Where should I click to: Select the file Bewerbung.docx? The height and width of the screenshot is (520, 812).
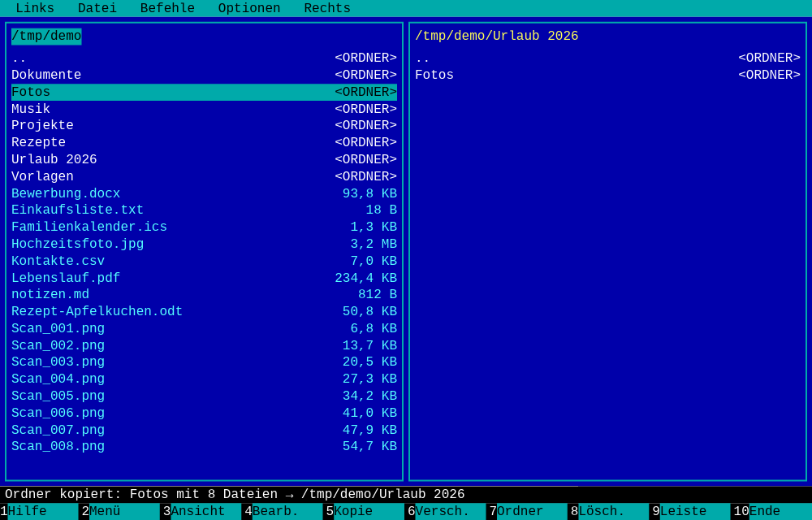[204, 193]
